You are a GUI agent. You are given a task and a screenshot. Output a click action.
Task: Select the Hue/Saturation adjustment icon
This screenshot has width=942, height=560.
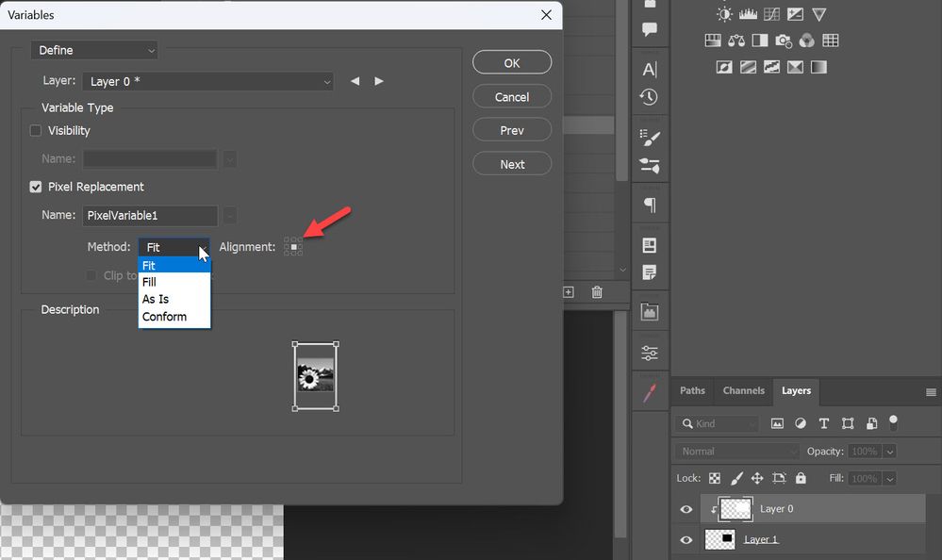tap(713, 40)
